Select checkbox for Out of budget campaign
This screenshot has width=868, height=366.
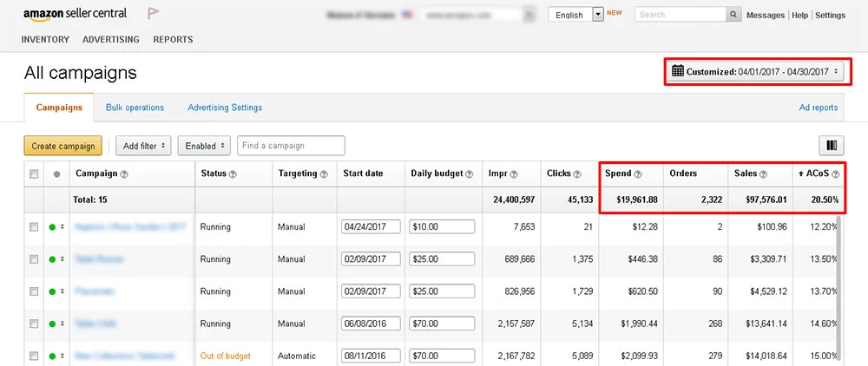point(34,355)
